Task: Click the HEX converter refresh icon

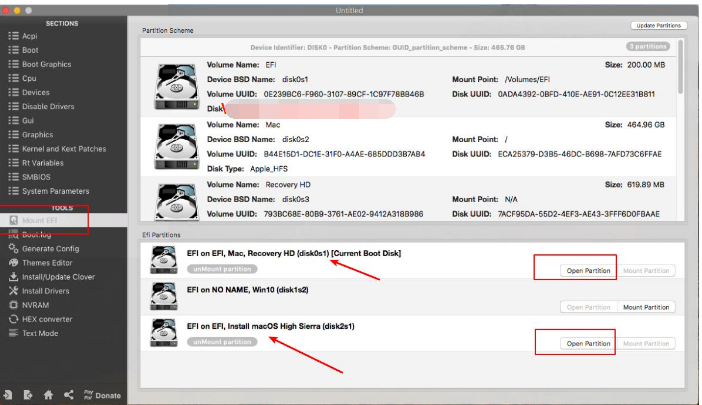Action: 13,319
